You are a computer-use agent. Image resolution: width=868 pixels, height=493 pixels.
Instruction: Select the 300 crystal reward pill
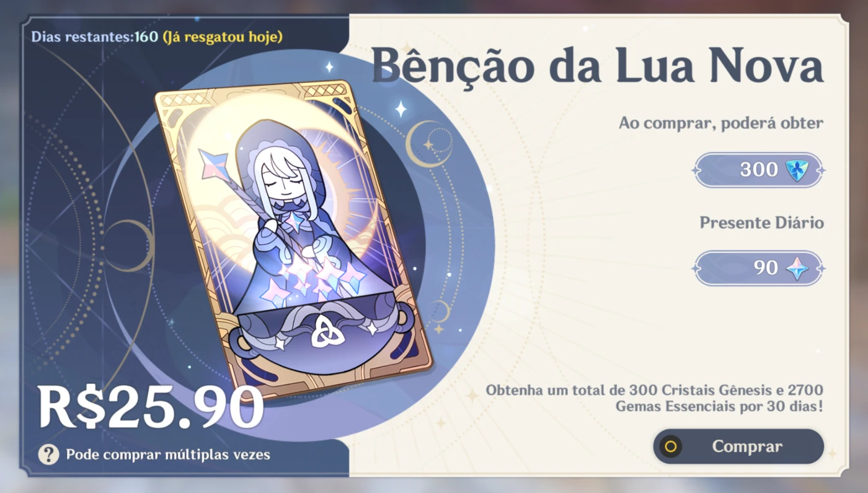click(758, 170)
